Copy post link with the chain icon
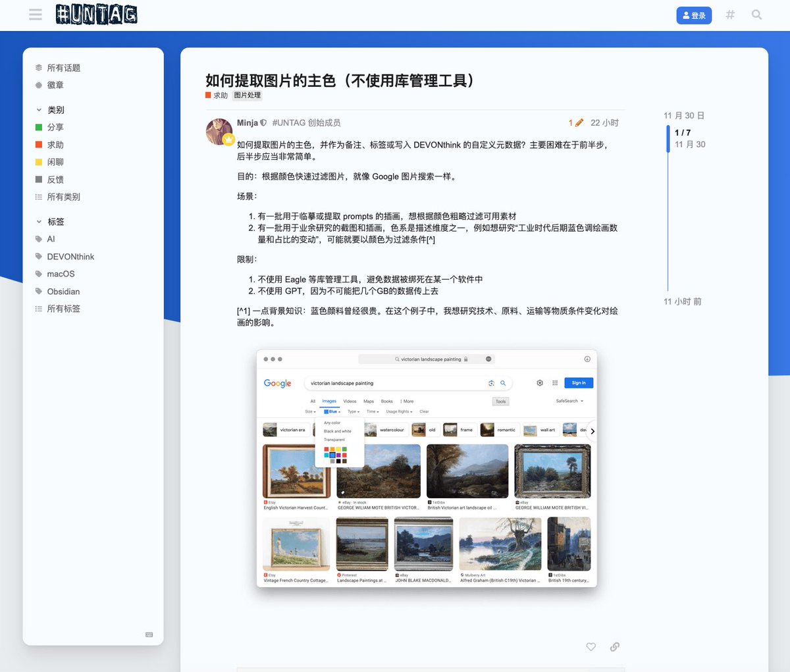 pos(614,647)
